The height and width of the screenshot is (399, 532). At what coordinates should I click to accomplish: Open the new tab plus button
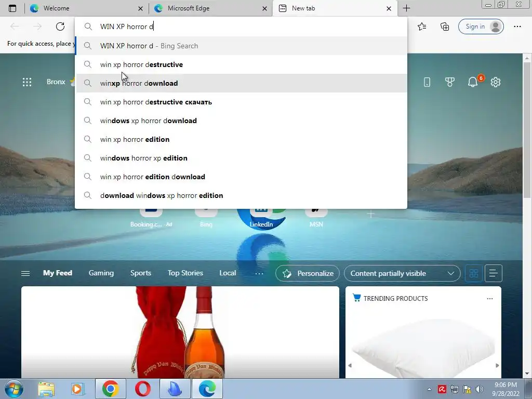pos(406,8)
